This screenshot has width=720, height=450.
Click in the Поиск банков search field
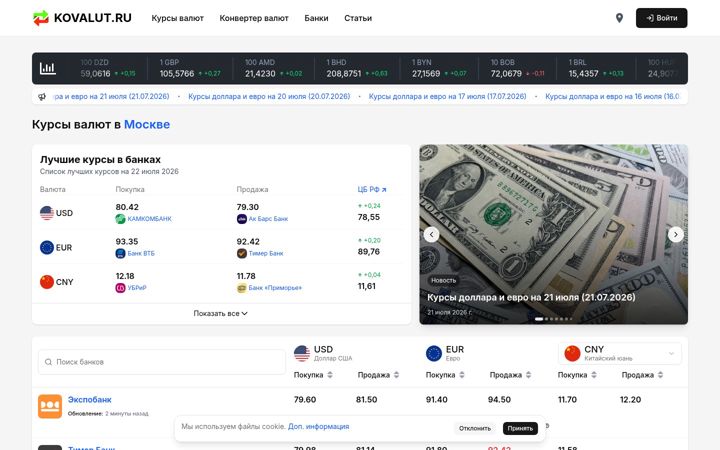(162, 362)
